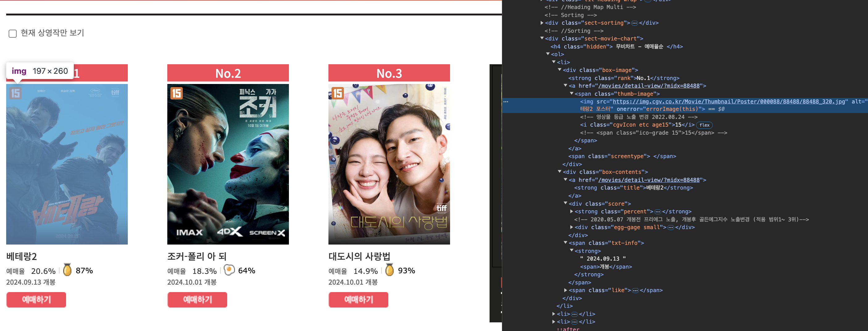Expand the strong percent node

(x=571, y=211)
